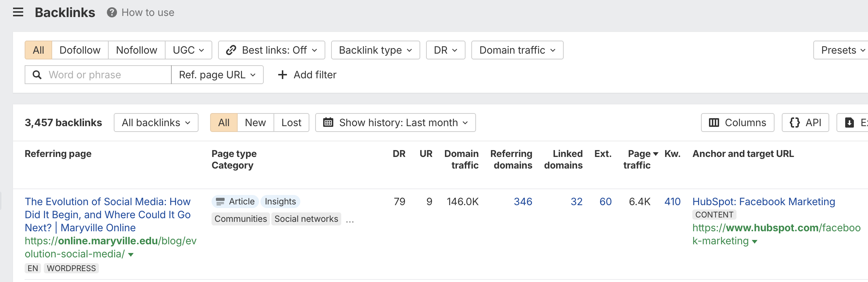
Task: Click the API curly braces icon
Action: click(x=794, y=123)
